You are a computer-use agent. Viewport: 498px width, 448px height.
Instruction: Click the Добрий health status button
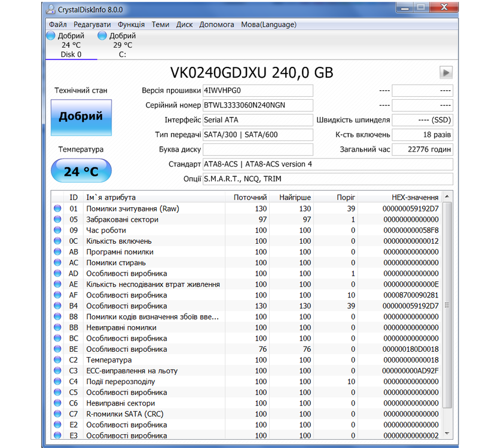point(81,116)
